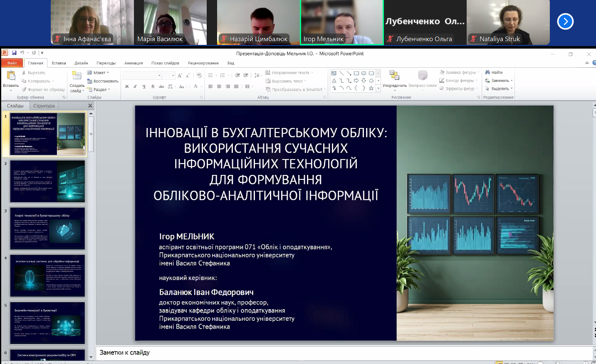Switch to the Структура pane tab
Screen dimensions: 596x364
[x=44, y=106]
